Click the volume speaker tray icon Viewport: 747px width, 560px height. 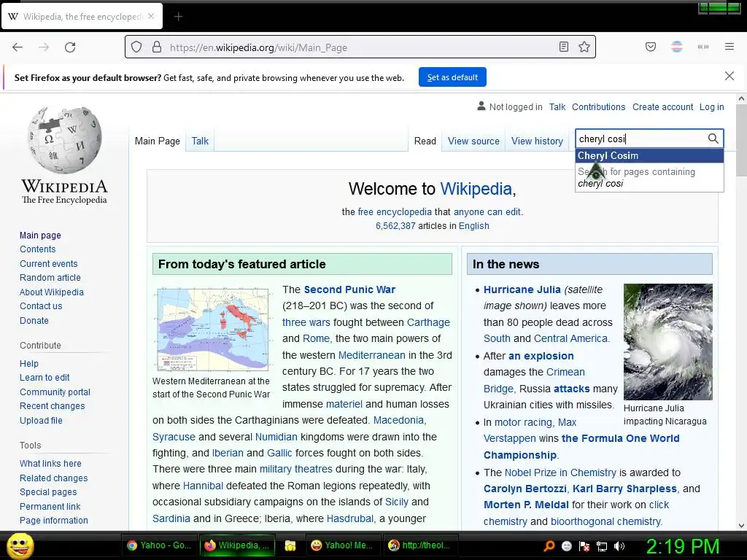click(x=619, y=546)
